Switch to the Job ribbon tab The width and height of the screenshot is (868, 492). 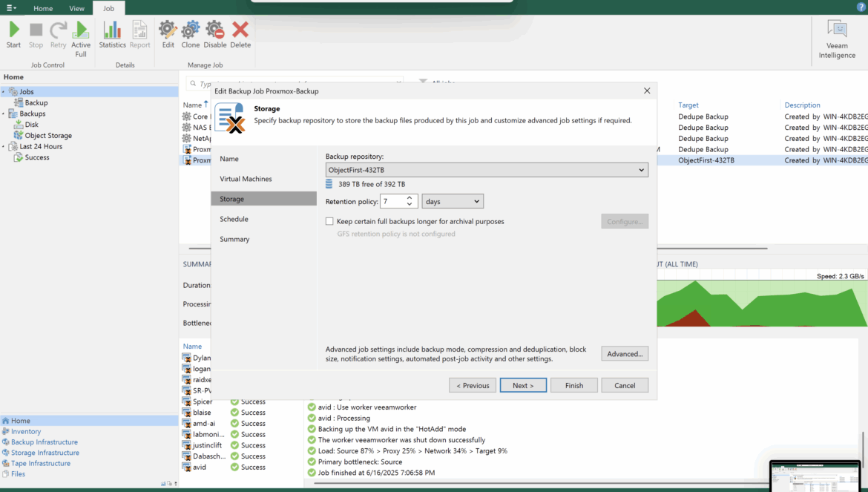108,8
